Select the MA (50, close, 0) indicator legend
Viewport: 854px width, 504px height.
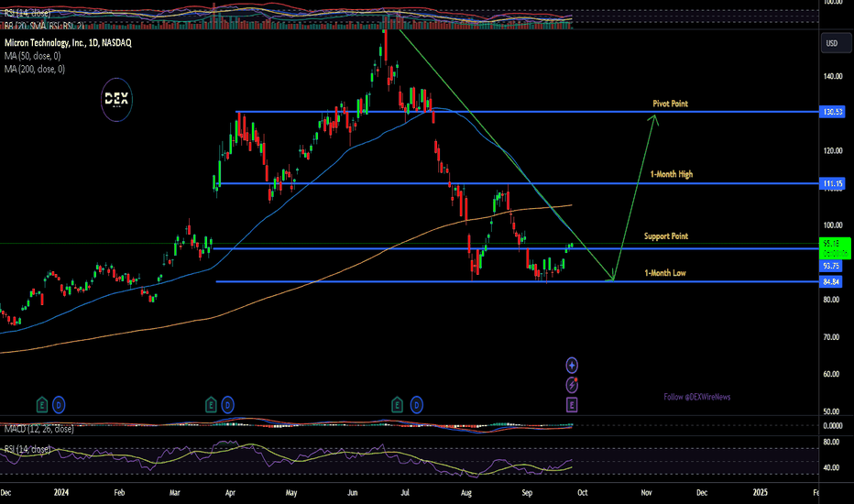(33, 56)
